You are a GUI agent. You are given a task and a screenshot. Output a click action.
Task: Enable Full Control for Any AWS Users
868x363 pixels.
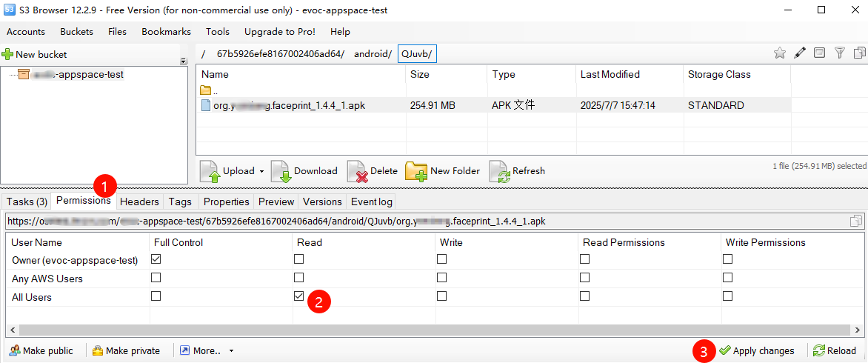point(156,277)
